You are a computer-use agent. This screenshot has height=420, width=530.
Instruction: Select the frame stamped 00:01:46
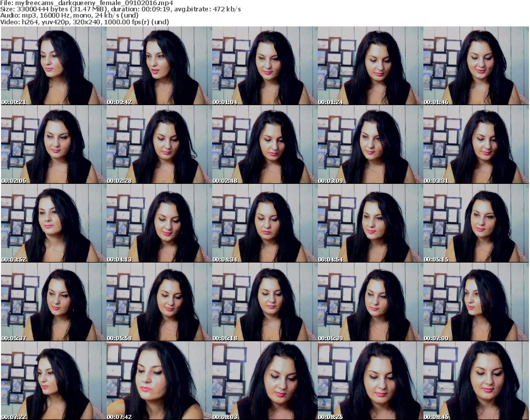[476, 66]
